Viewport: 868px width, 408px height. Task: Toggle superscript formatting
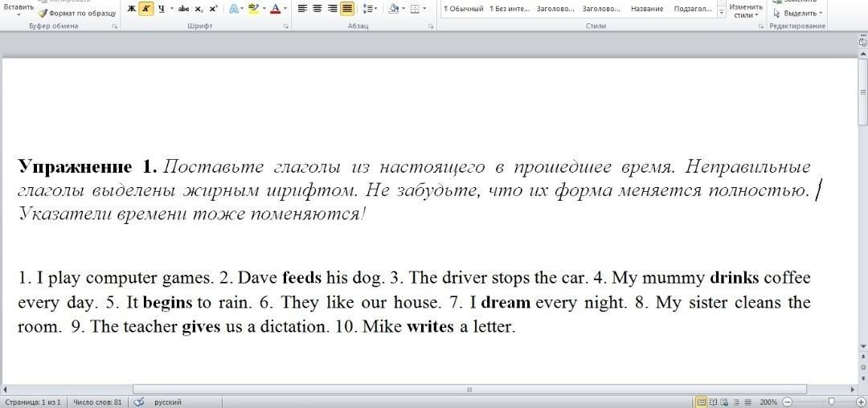click(x=213, y=8)
